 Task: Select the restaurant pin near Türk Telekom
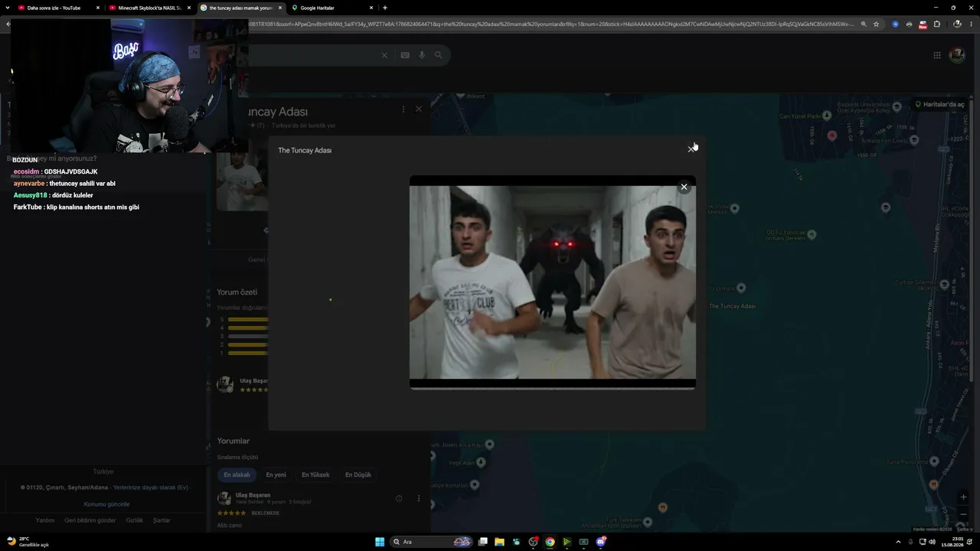coord(662,507)
